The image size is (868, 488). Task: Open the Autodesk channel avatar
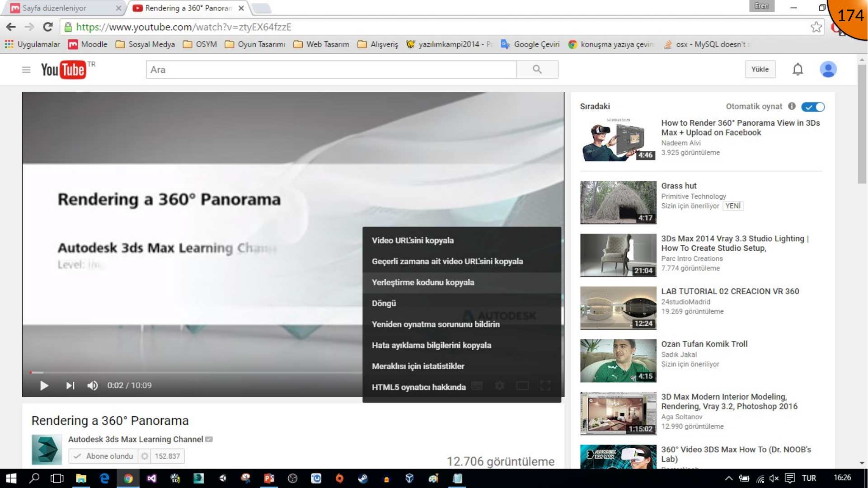pos(47,450)
